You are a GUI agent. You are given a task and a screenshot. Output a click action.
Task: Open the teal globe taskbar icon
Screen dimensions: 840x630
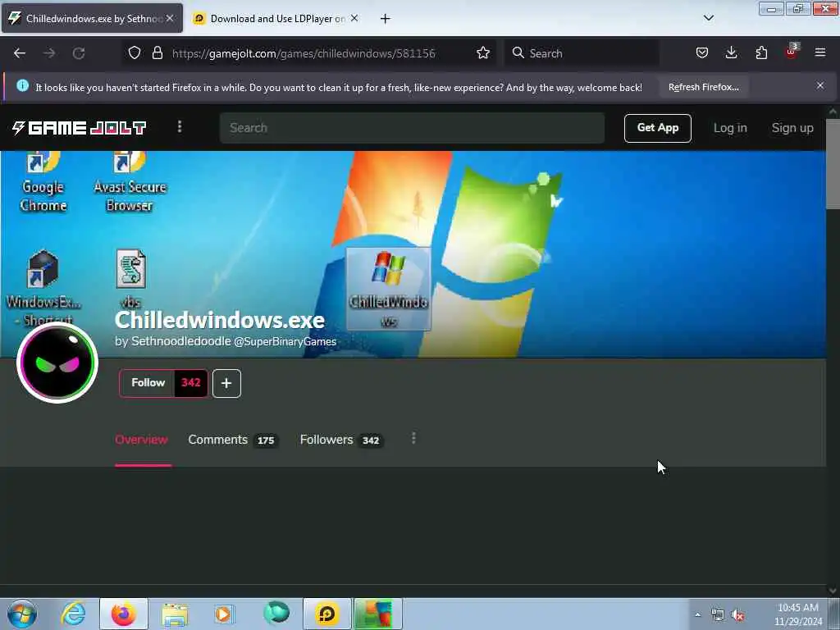point(276,613)
